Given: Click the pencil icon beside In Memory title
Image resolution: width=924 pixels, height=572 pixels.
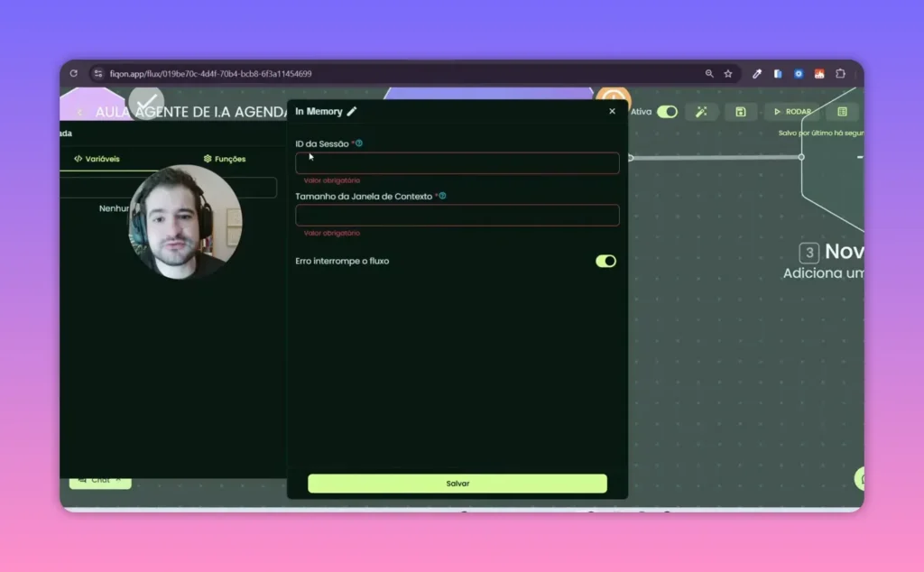Looking at the screenshot, I should (x=352, y=112).
